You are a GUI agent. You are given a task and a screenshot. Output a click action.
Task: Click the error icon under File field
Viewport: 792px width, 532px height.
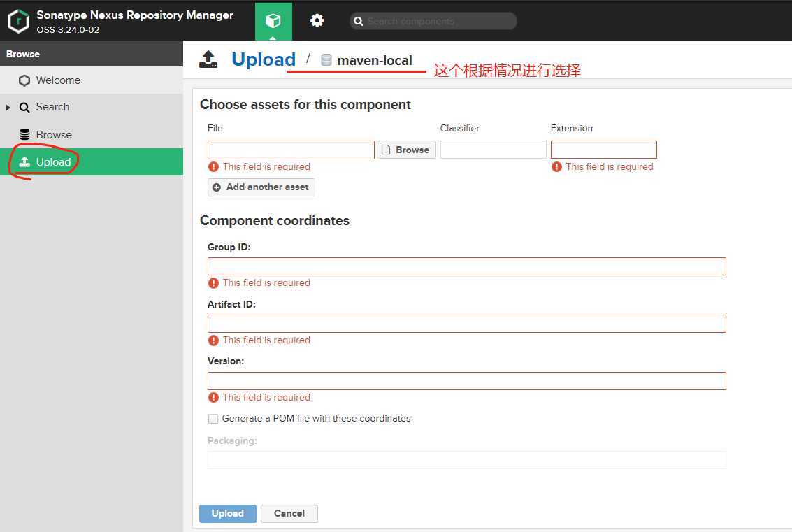pos(213,166)
